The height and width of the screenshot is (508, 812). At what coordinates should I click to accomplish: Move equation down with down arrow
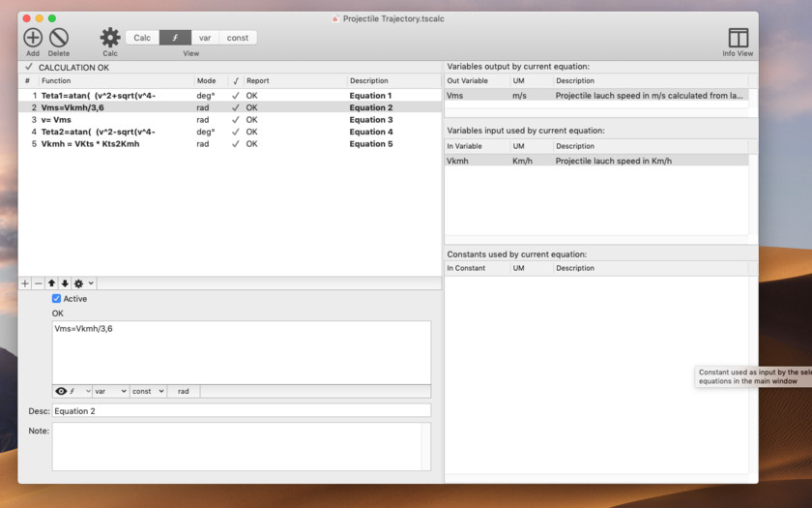65,284
